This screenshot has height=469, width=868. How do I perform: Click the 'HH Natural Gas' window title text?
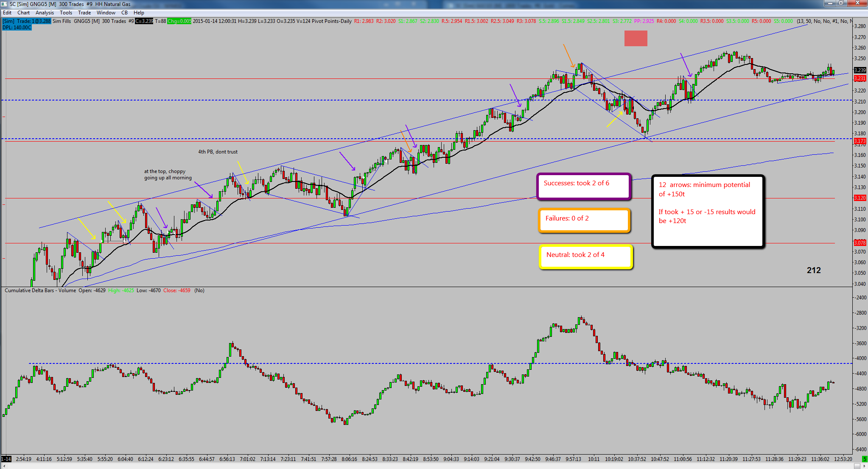(113, 4)
